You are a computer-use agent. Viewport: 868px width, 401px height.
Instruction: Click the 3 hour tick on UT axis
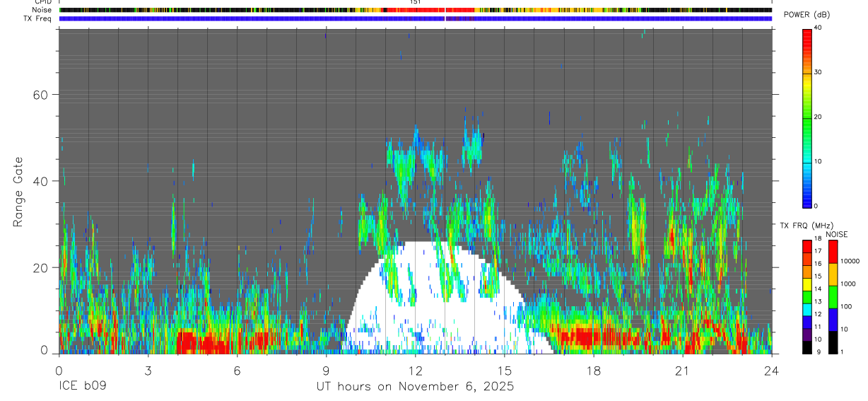[x=148, y=371]
